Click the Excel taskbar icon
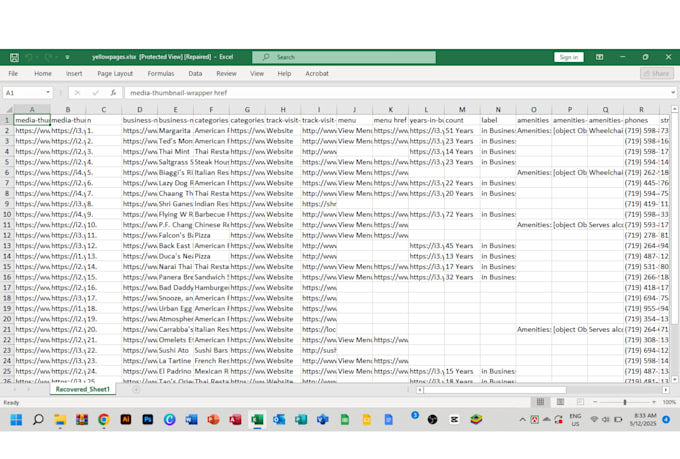This screenshot has width=680, height=459. point(257,420)
